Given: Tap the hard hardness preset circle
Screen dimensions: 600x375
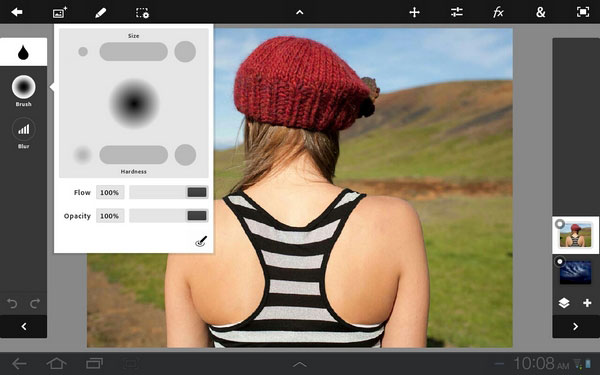Looking at the screenshot, I should [x=185, y=155].
